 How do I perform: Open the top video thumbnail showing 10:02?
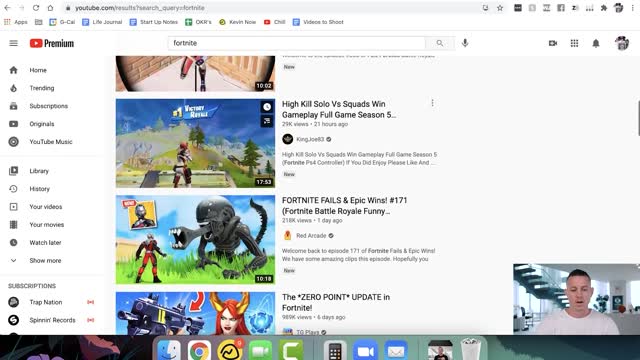pyautogui.click(x=195, y=73)
